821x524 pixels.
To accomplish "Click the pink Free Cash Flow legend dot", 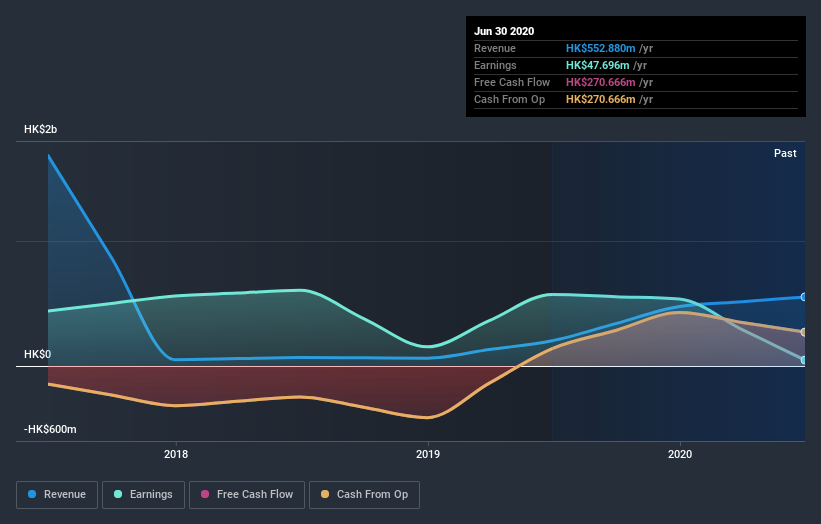I will (x=205, y=494).
